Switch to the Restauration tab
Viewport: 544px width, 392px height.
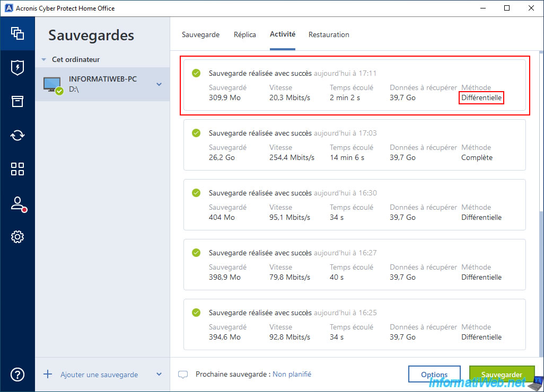329,34
